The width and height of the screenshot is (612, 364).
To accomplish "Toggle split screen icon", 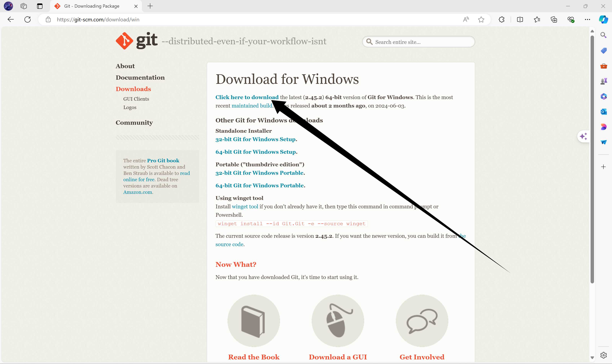I will 520,19.
